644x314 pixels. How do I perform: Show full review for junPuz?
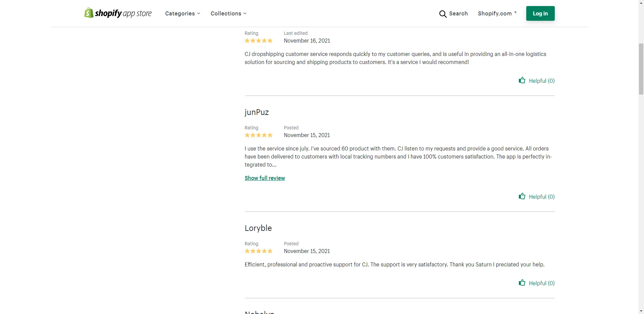(265, 178)
